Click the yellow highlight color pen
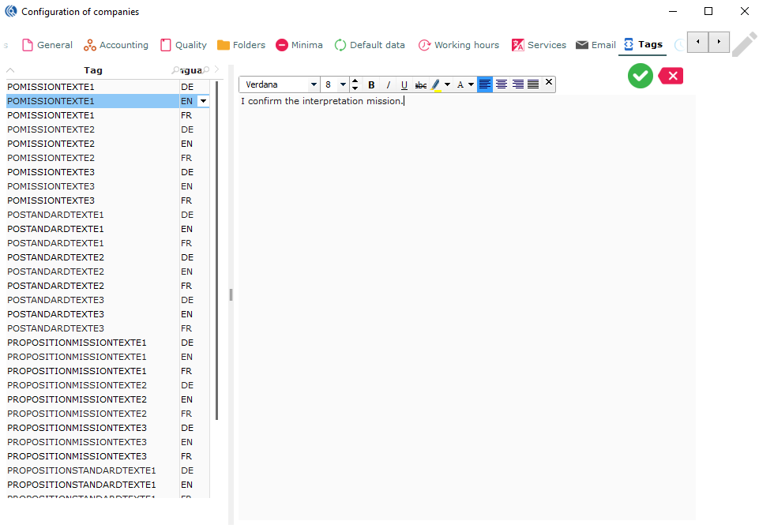Screen dimensions: 759x532 (x=436, y=84)
